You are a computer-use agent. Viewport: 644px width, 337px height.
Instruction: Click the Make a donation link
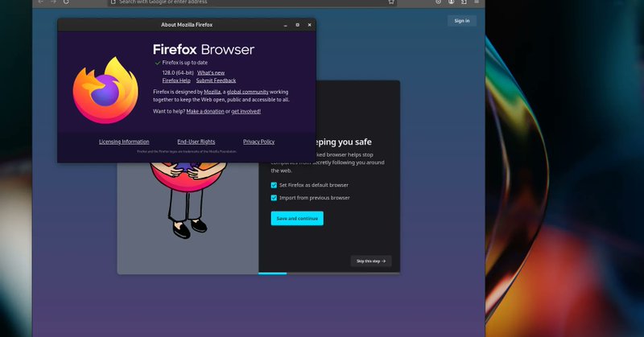205,111
